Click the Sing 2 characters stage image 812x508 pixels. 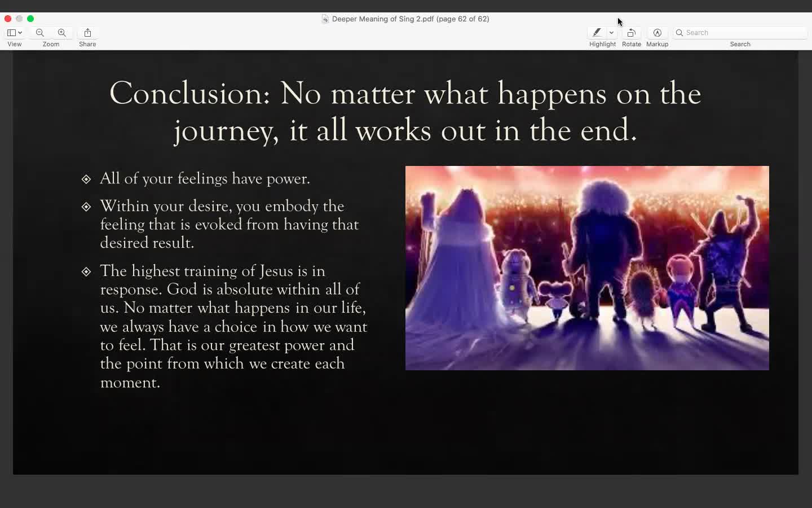pos(587,268)
